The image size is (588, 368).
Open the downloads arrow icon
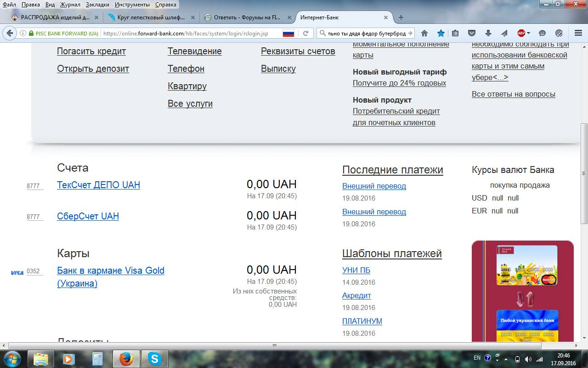pos(488,33)
